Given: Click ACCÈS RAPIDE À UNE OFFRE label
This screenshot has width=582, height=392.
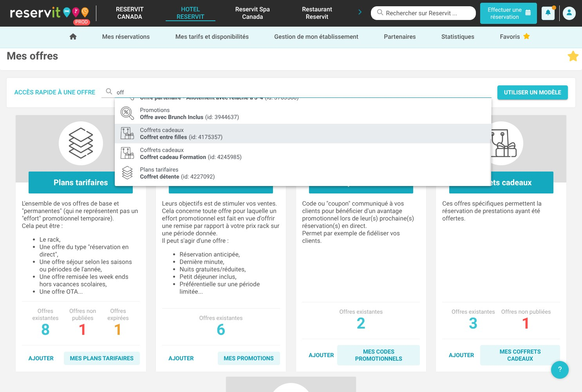Looking at the screenshot, I should click(55, 92).
